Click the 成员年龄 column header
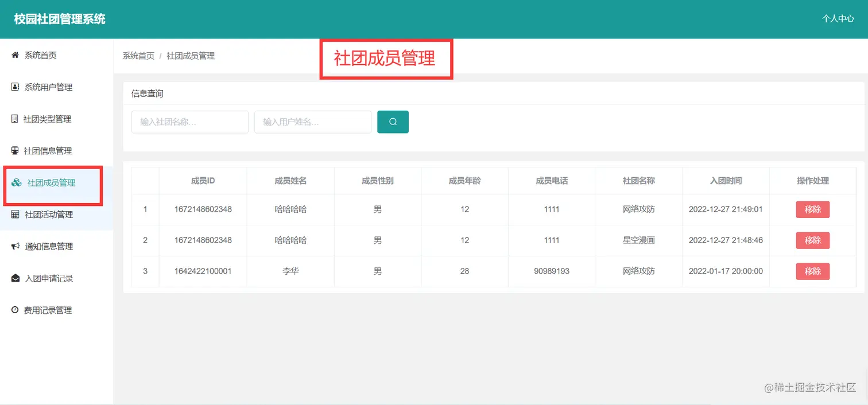This screenshot has height=405, width=868. pyautogui.click(x=465, y=181)
